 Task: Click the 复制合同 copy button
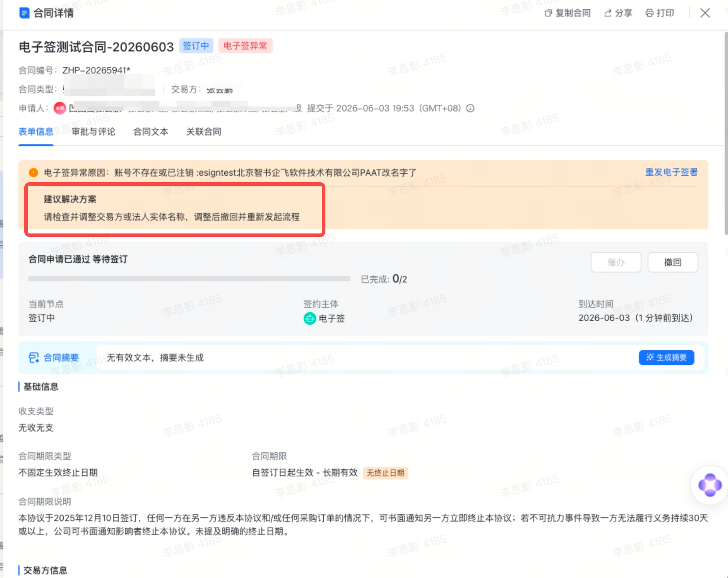pos(567,13)
